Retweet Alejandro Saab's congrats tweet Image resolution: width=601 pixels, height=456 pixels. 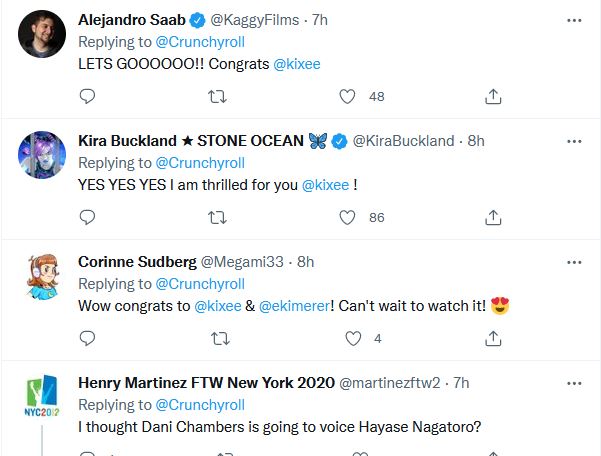tap(217, 97)
